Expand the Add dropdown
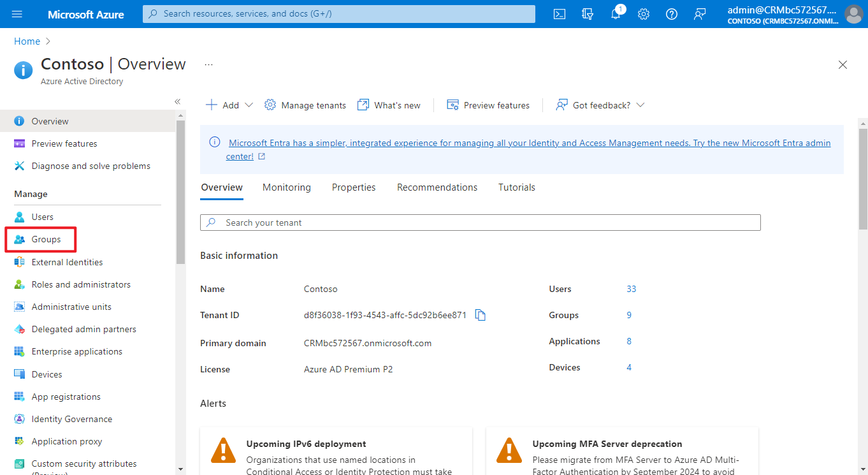The height and width of the screenshot is (475, 868). (x=249, y=105)
